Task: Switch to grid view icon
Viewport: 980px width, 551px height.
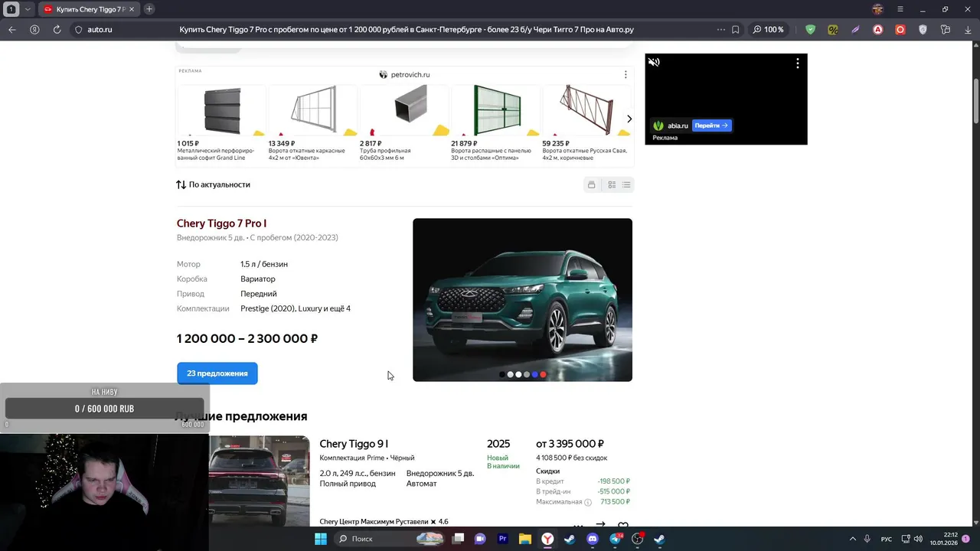Action: [x=612, y=184]
